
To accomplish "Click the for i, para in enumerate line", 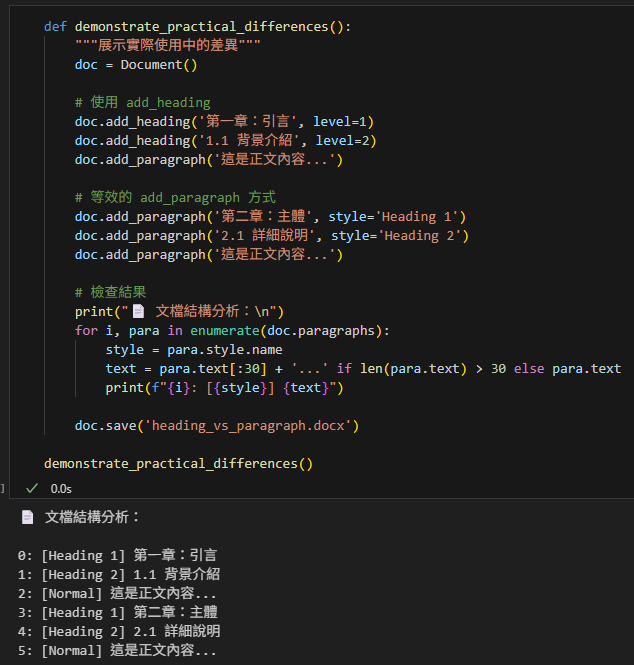I will pyautogui.click(x=232, y=330).
